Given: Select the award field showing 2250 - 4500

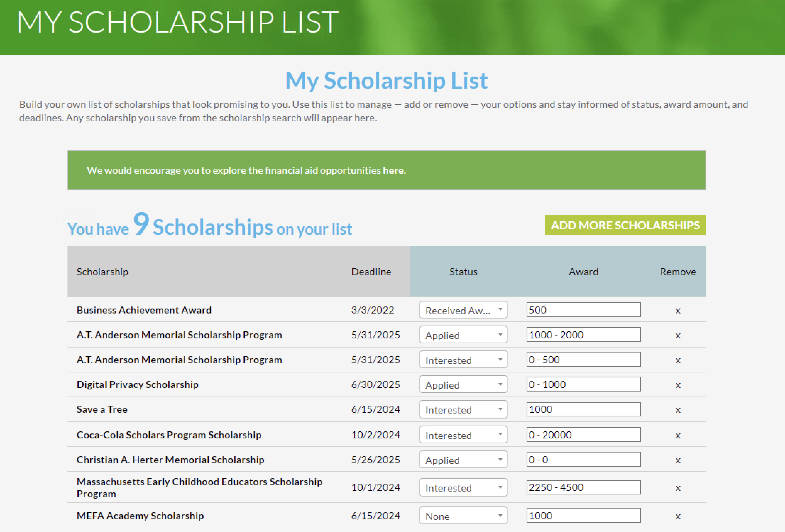Looking at the screenshot, I should click(583, 487).
